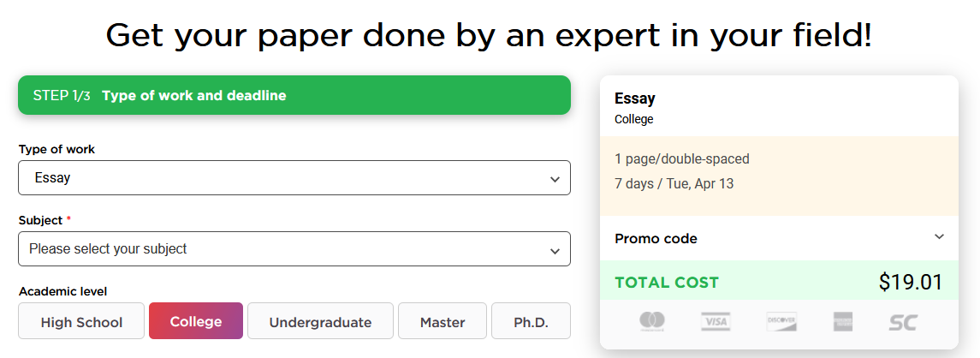Screen dimensions: 980x358
Task: Click the Total Cost price $19.01
Action: coord(910,282)
